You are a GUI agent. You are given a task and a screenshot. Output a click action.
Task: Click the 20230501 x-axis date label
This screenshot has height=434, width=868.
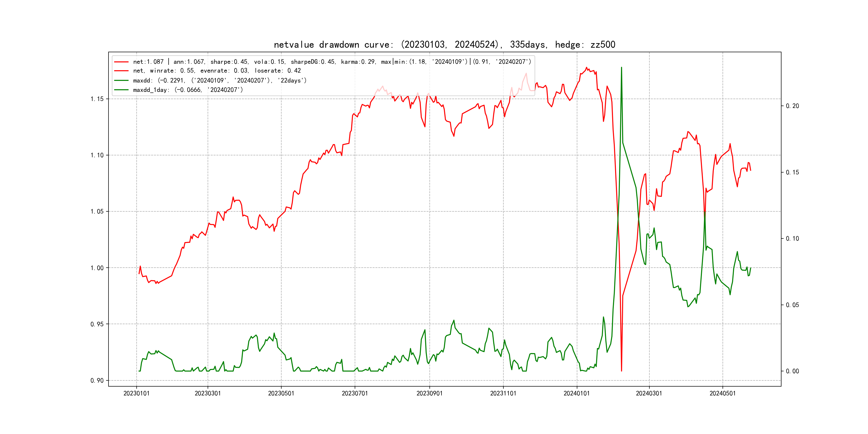pyautogui.click(x=281, y=393)
